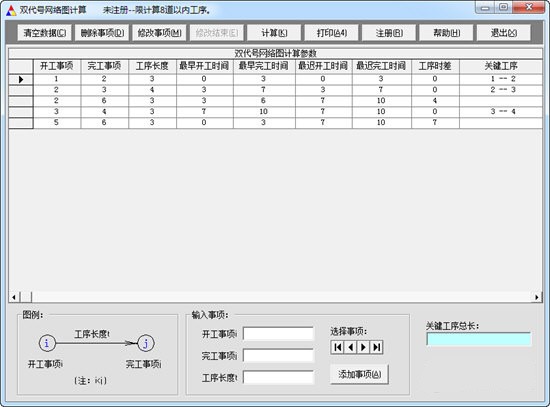Screen dimensions: 550x407
Task: Click the table title 双代号网络图计算参数
Action: [275, 53]
